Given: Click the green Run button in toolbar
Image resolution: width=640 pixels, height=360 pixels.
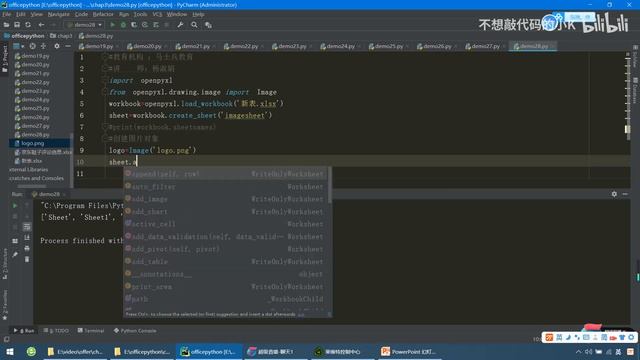Looking at the screenshot, I should click(113, 25).
